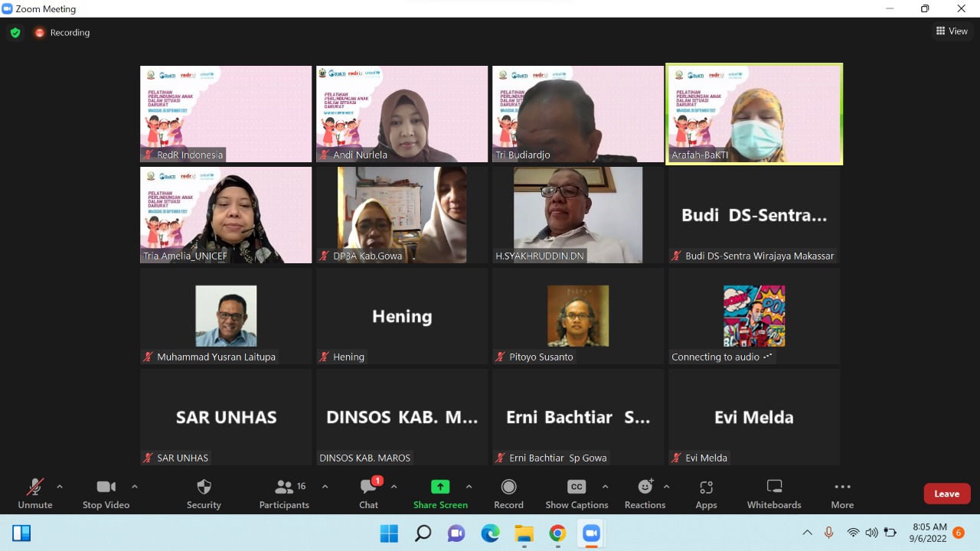Select Tri Budiardjo video tile

578,114
